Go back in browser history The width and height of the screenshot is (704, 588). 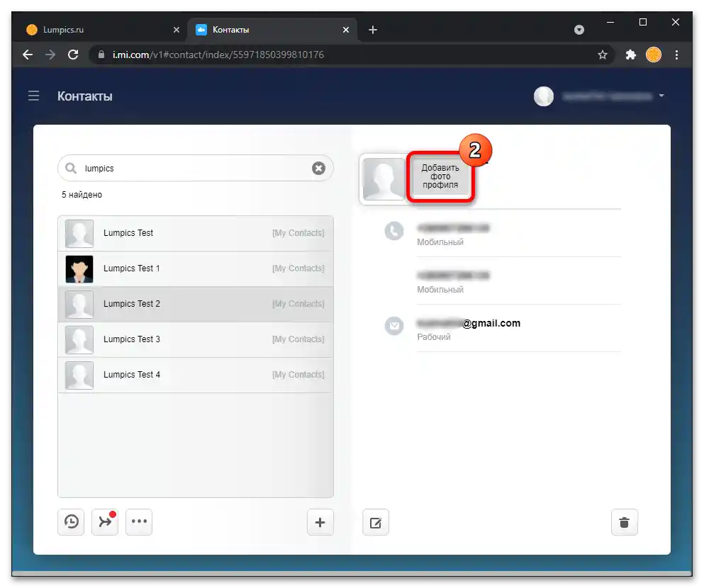28,55
